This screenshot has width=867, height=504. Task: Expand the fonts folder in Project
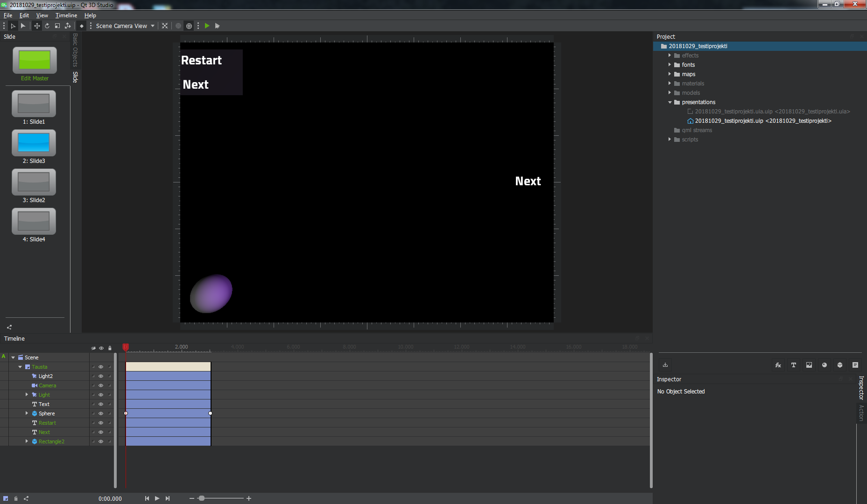pos(670,65)
